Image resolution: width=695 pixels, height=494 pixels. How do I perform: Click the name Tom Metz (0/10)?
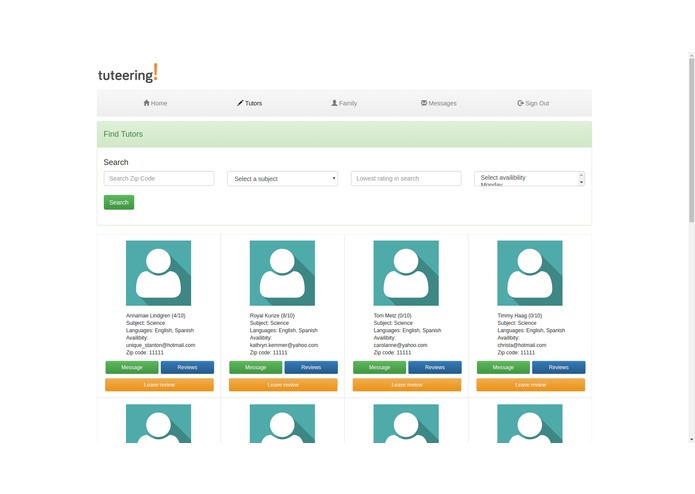point(393,315)
